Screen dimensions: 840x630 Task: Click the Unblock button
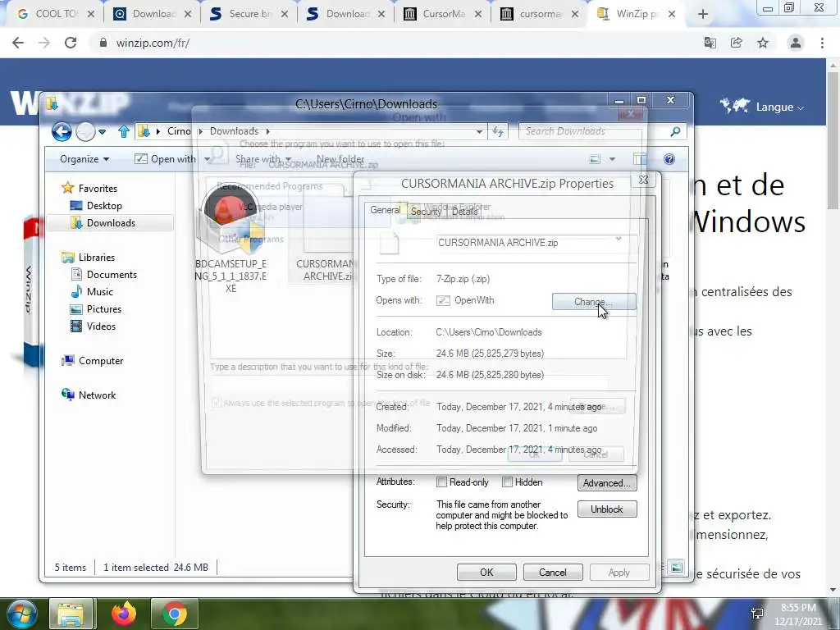point(607,509)
